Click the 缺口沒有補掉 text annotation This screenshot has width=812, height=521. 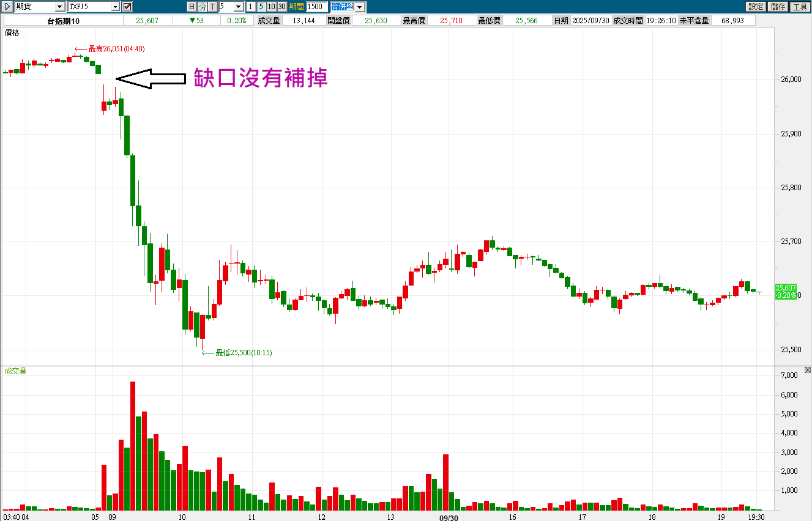pos(261,78)
